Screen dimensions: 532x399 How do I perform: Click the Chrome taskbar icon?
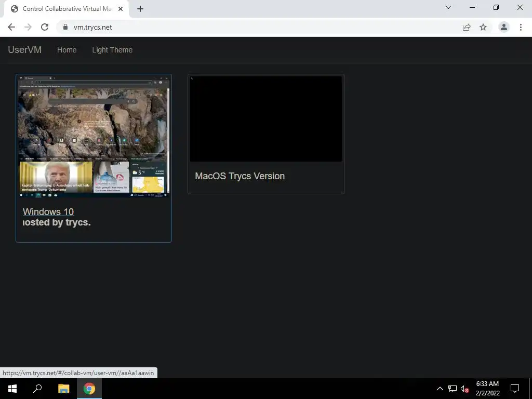(x=89, y=389)
